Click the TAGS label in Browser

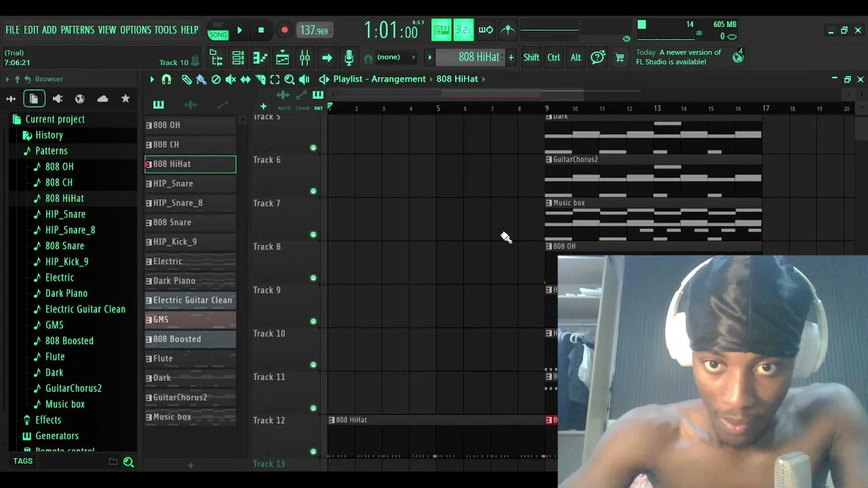tap(22, 461)
